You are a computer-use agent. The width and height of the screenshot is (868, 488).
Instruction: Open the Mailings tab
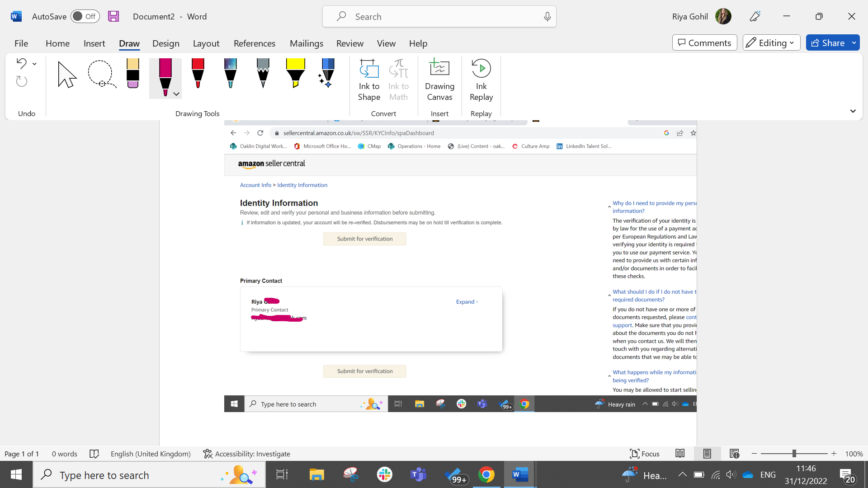pos(306,43)
